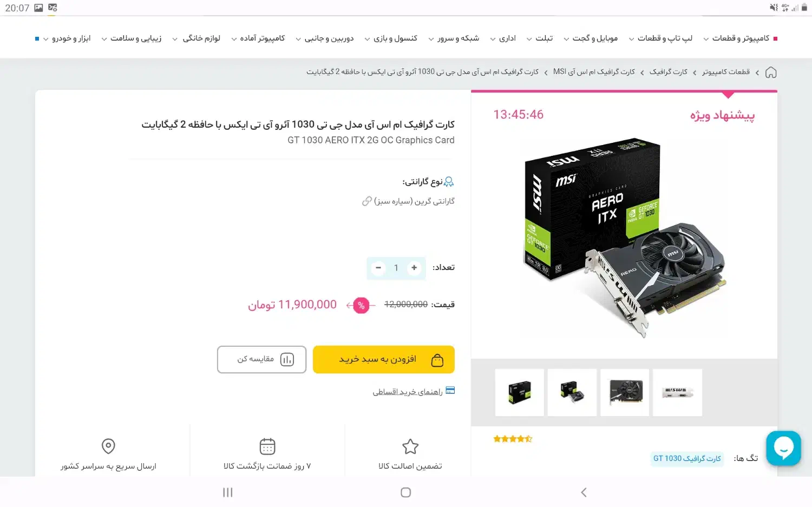Open the chat support bubble
This screenshot has width=812, height=507.
click(783, 447)
